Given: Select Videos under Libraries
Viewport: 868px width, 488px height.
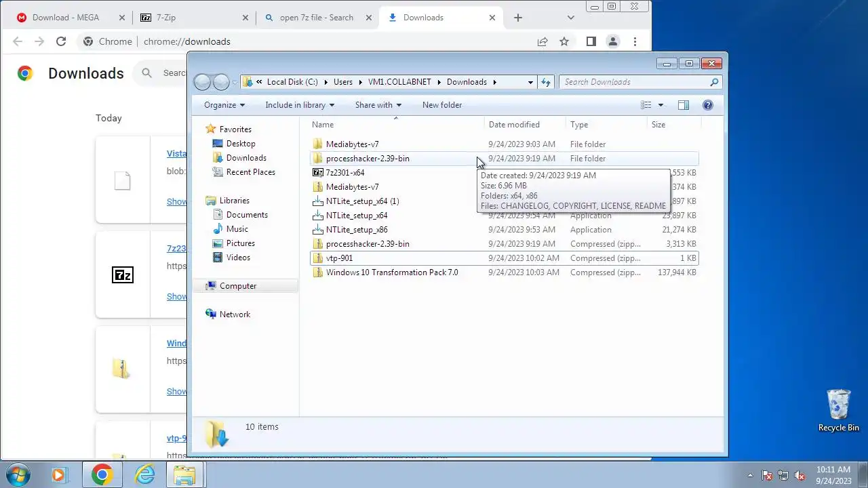Looking at the screenshot, I should 238,258.
